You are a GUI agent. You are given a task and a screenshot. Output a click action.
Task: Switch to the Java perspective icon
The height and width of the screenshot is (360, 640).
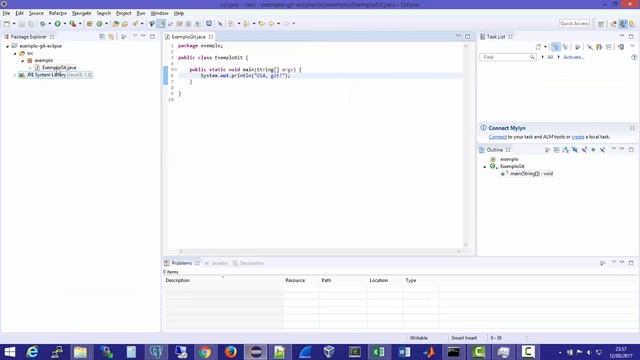622,24
